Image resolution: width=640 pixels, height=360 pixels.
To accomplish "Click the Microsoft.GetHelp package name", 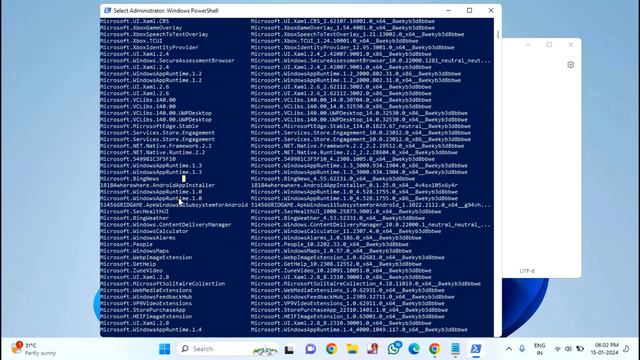I will click(x=128, y=264).
